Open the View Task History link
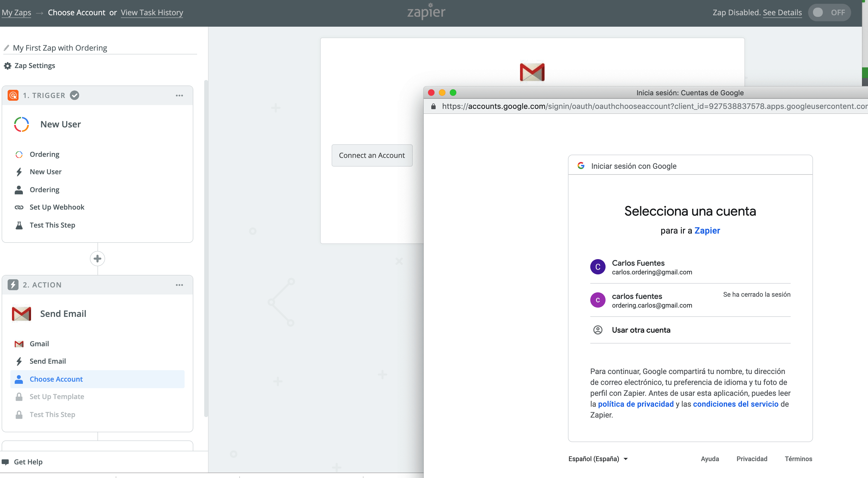The image size is (868, 478). [x=152, y=13]
